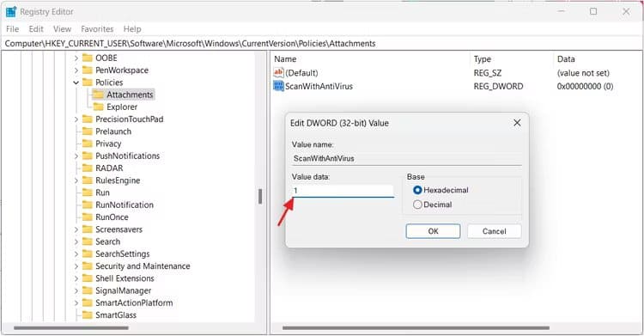The height and width of the screenshot is (336, 644).
Task: Select the Hexadecimal base radio button
Action: [x=417, y=190]
